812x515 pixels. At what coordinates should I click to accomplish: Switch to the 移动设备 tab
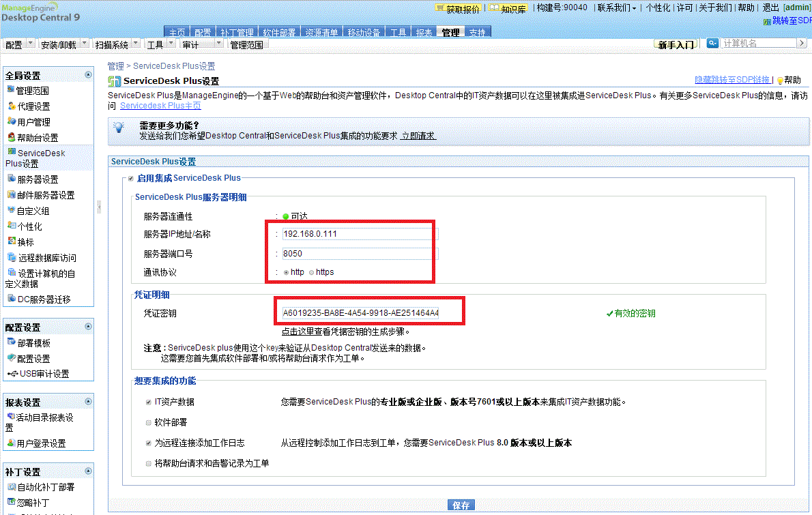(x=364, y=32)
